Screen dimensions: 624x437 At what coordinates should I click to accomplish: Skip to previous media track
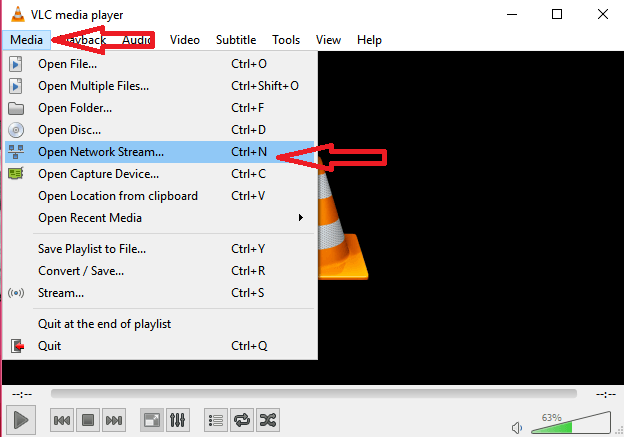point(62,420)
